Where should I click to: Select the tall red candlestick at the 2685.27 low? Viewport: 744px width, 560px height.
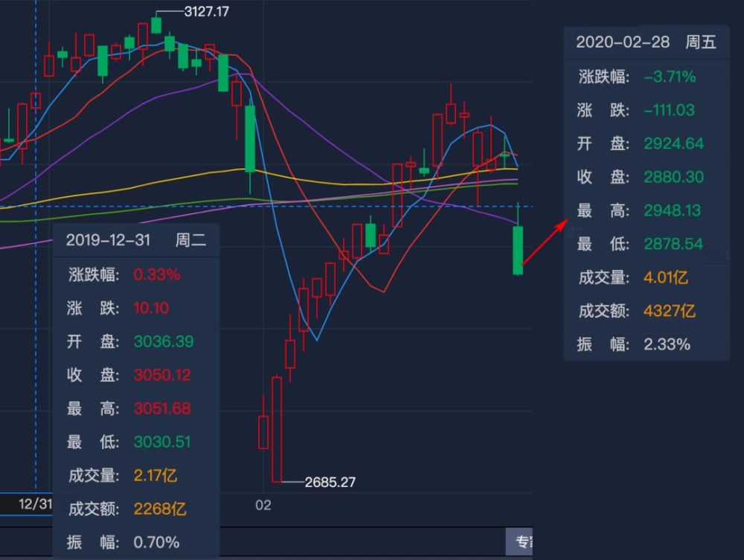277,429
